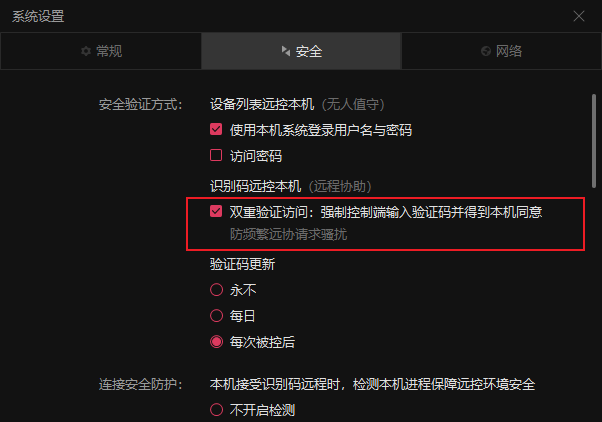Click the security icon beside 安全
Image resolution: width=602 pixels, height=422 pixels.
(x=286, y=51)
